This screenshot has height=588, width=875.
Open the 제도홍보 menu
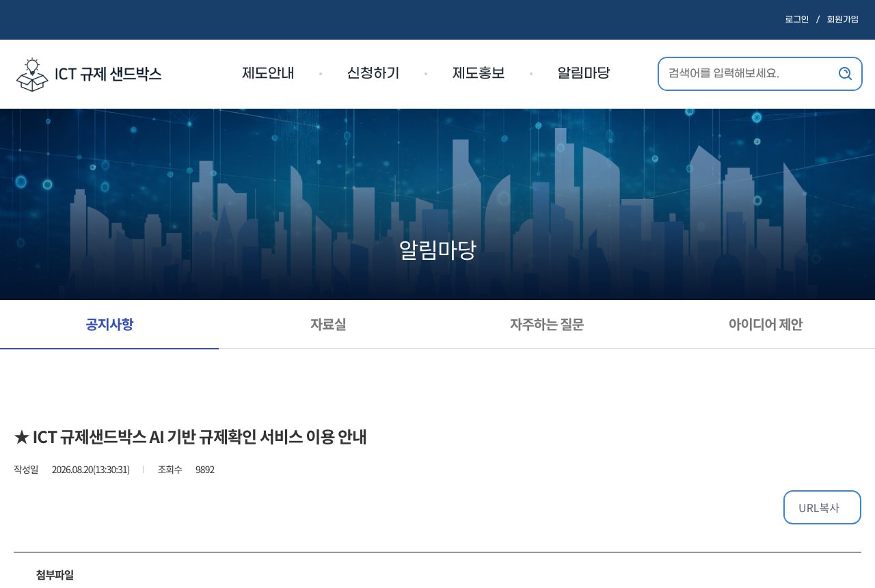[x=479, y=73]
